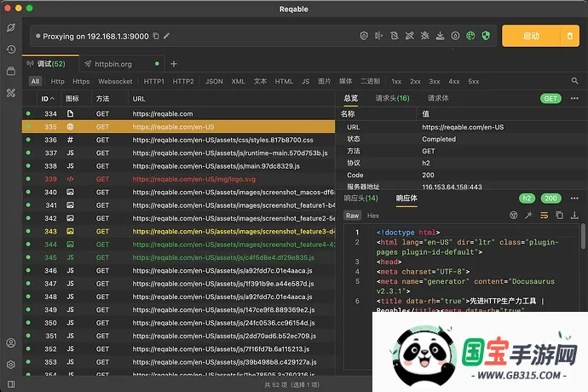
Task: Filter traffic by 图片 type
Action: tap(325, 82)
